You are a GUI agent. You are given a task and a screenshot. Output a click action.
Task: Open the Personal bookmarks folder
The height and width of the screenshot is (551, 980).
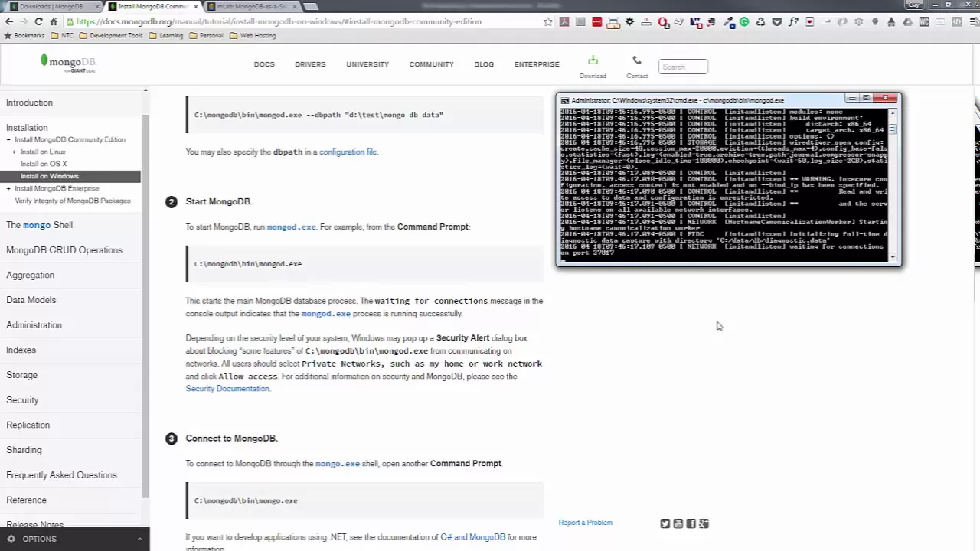pos(207,35)
